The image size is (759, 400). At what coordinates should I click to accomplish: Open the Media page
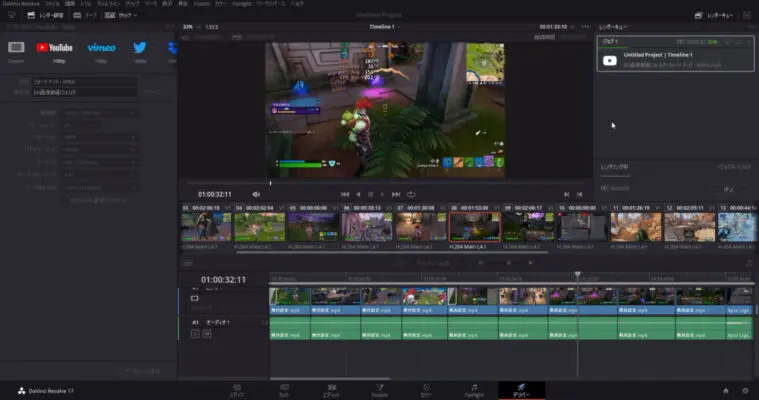pos(237,390)
